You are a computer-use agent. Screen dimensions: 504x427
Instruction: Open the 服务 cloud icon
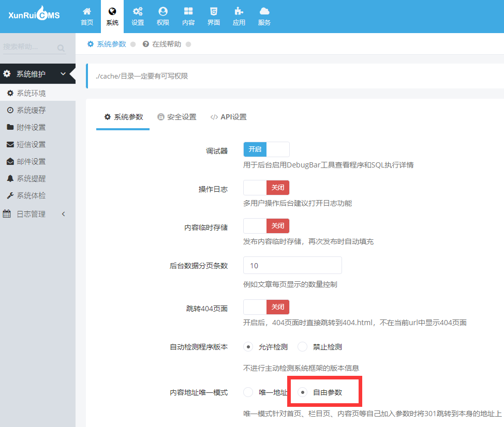264,11
